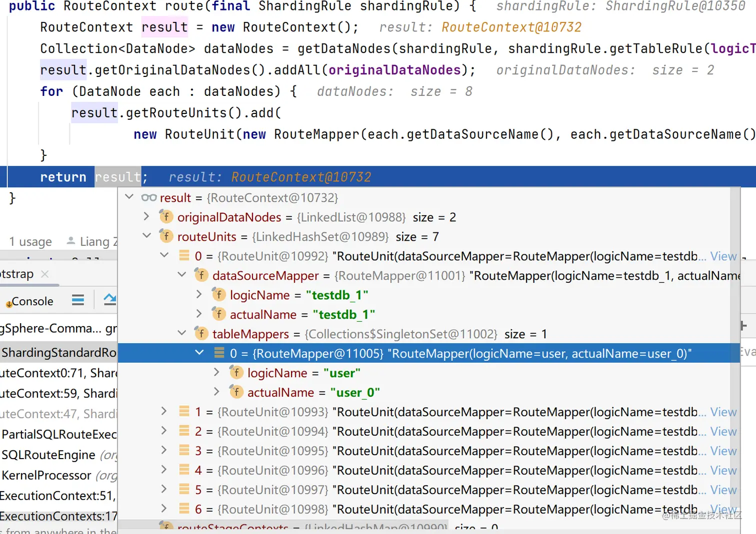This screenshot has width=756, height=534.
Task: Click the list element icon of RouteUnit@10996
Action: (x=184, y=470)
